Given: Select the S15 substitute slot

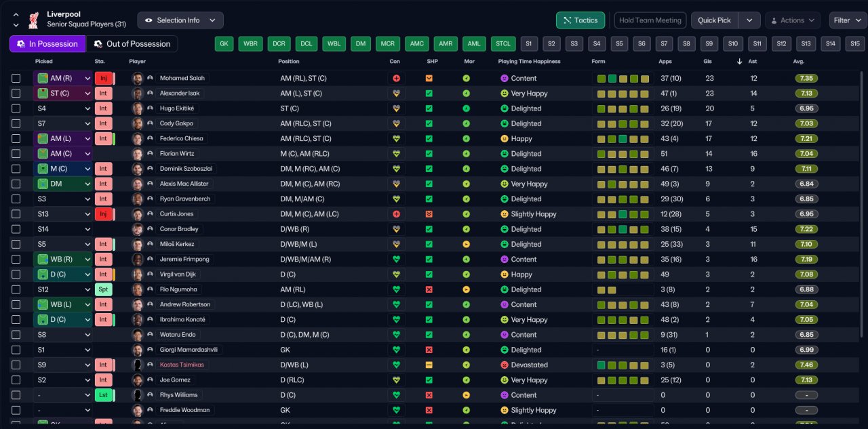Looking at the screenshot, I should point(855,44).
